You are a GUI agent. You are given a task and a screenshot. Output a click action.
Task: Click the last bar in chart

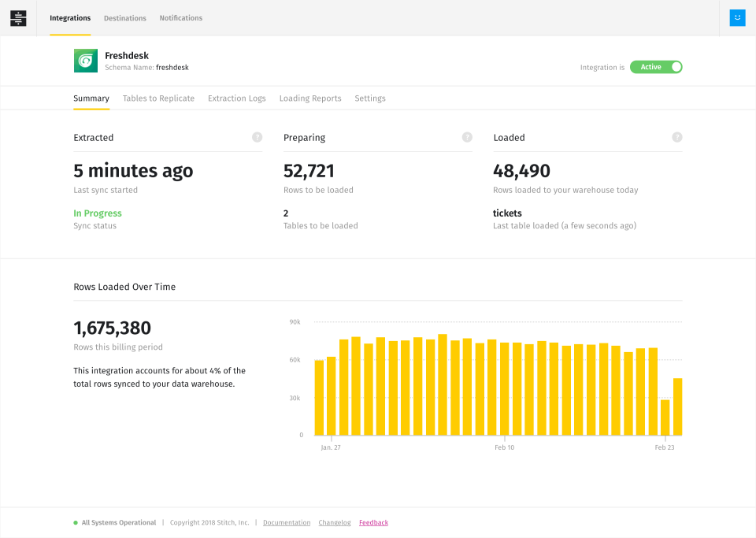coord(677,406)
